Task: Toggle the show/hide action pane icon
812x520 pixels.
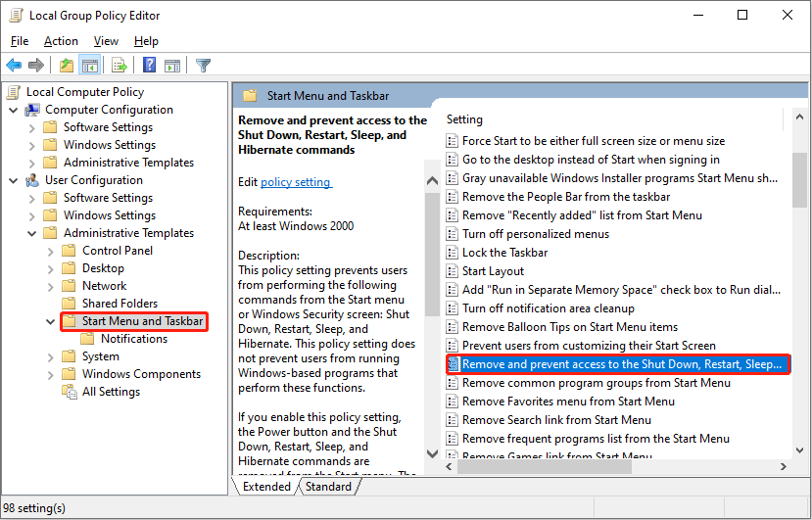Action: [172, 66]
